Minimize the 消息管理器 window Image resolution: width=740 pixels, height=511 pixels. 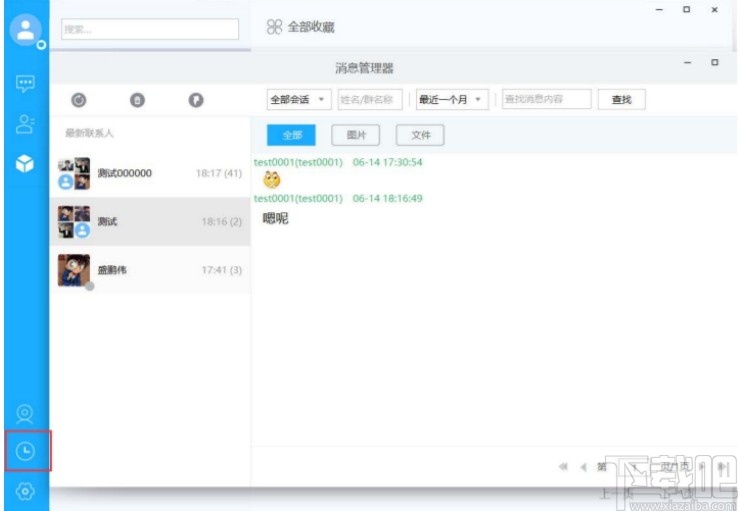(x=688, y=62)
